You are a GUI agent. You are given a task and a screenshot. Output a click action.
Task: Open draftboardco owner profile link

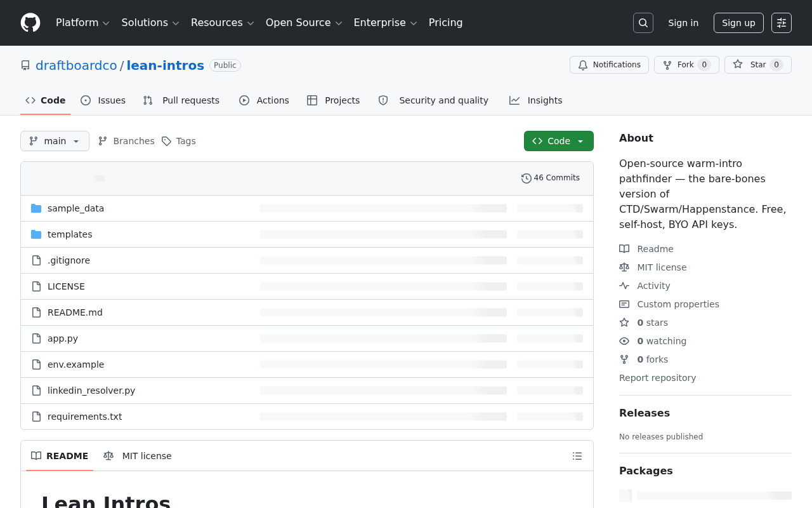click(x=76, y=65)
